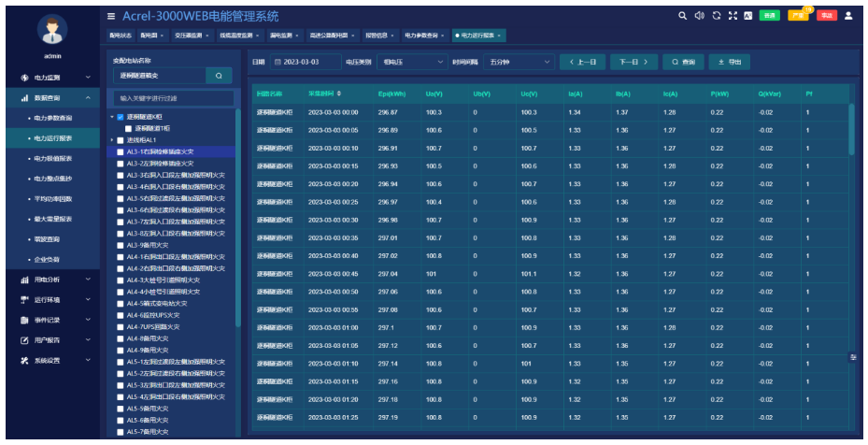Click the substation name search button
Image resolution: width=868 pixels, height=445 pixels.
point(219,75)
